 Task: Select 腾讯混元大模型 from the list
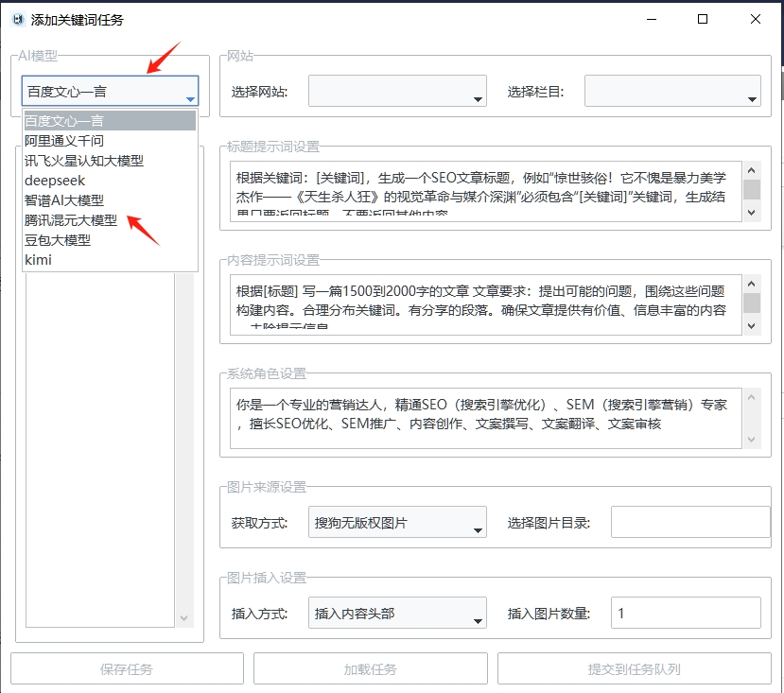[x=110, y=220]
